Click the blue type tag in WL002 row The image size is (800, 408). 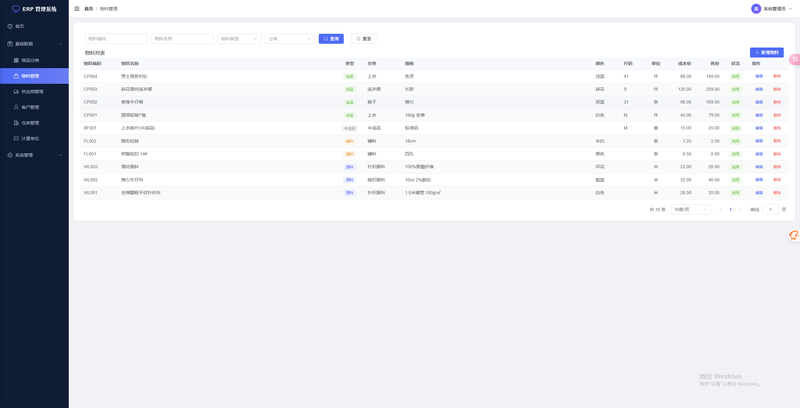pyautogui.click(x=349, y=180)
